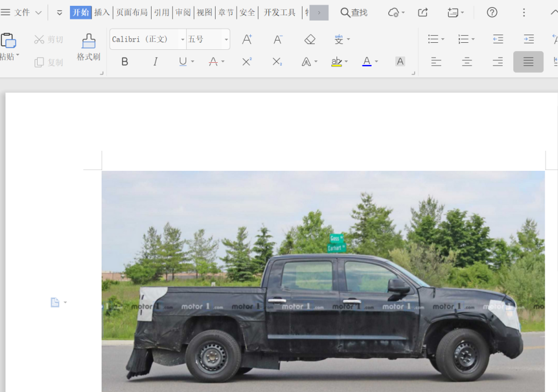Open the clipboard group dialog launcher
The height and width of the screenshot is (392, 558).
(102, 73)
